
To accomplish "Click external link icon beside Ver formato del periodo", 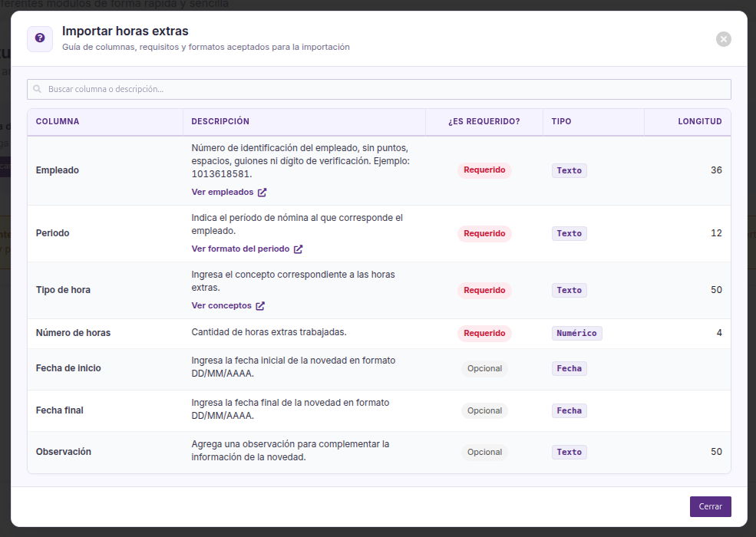I will (298, 249).
